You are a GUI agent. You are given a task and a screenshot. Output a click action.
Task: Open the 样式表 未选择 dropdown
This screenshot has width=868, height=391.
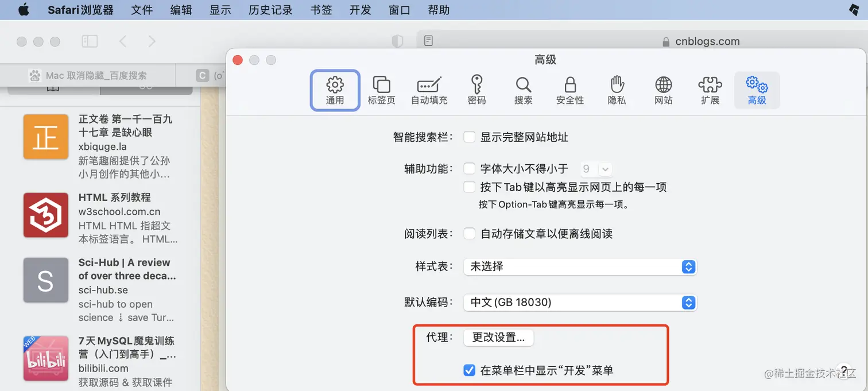(580, 266)
